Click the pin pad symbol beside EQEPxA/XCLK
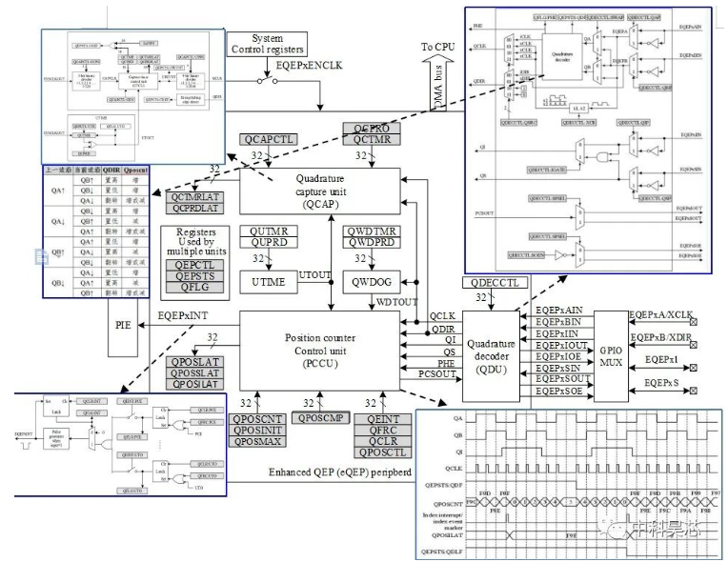 (x=694, y=321)
